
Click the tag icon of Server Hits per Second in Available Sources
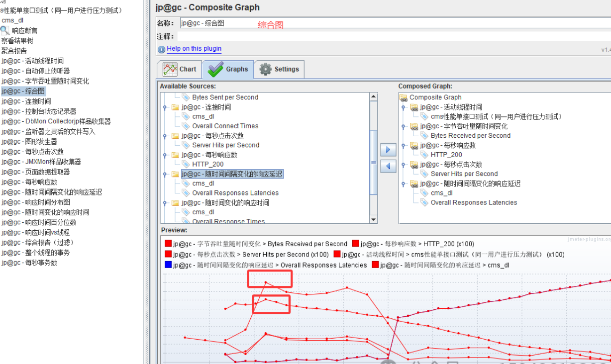point(186,145)
